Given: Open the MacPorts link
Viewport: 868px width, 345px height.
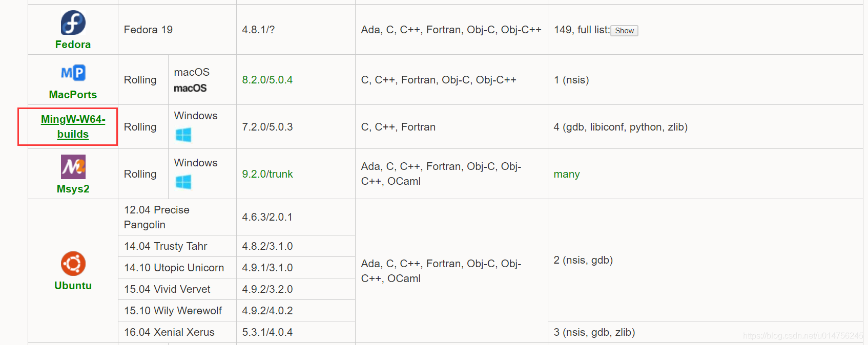Looking at the screenshot, I should [x=73, y=95].
